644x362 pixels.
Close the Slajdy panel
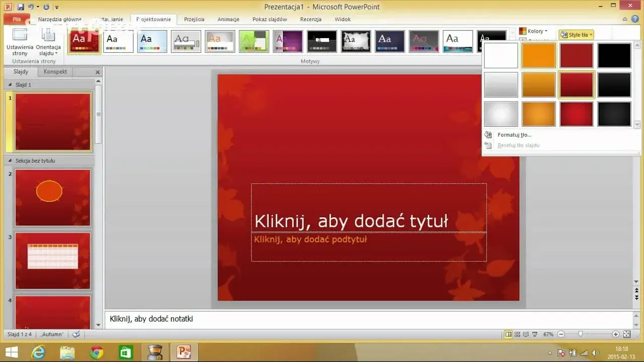[97, 72]
